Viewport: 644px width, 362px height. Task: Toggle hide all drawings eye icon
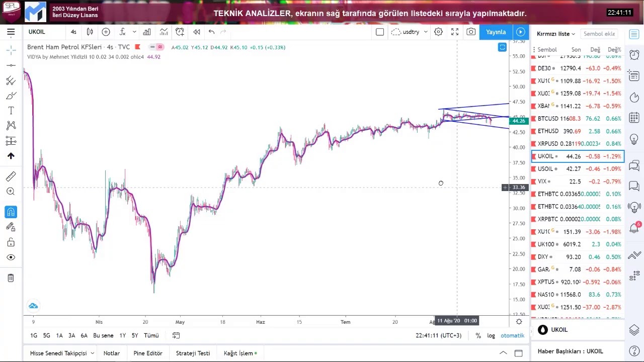(11, 257)
